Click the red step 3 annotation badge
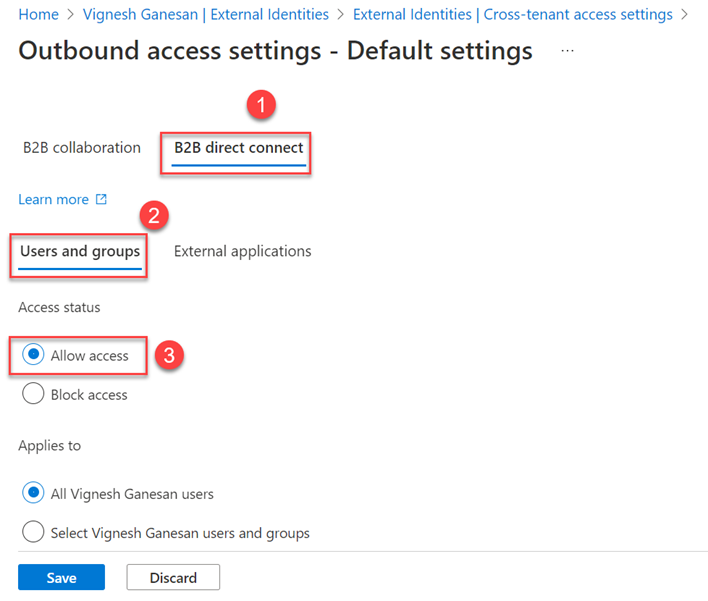Image resolution: width=708 pixels, height=601 pixels. pos(171,356)
